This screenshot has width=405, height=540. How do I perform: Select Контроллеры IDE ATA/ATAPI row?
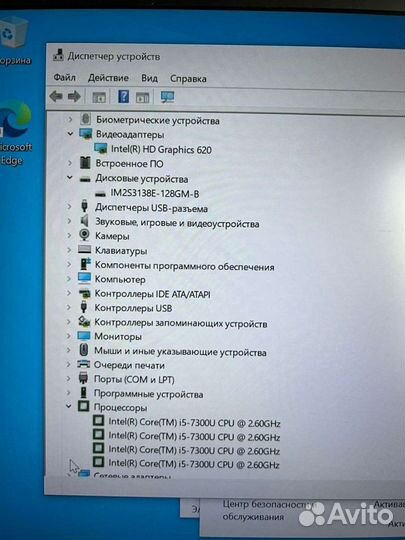point(152,294)
